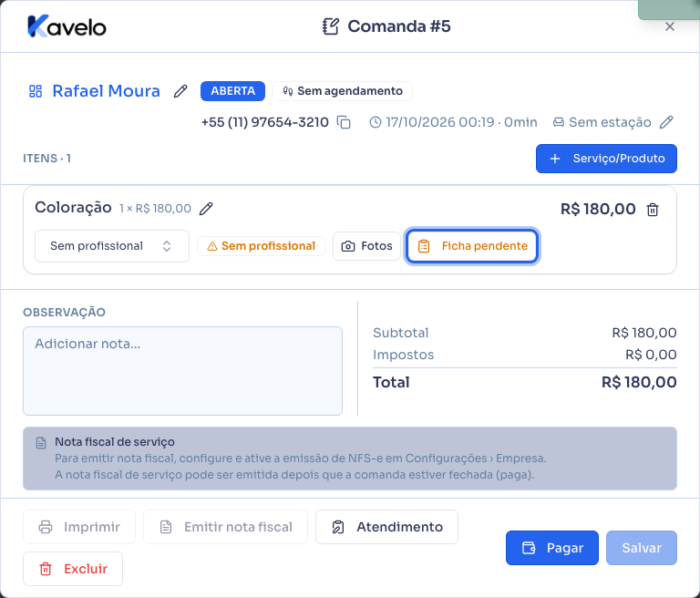Delete Coloração item with trash icon
The image size is (700, 598).
click(653, 210)
